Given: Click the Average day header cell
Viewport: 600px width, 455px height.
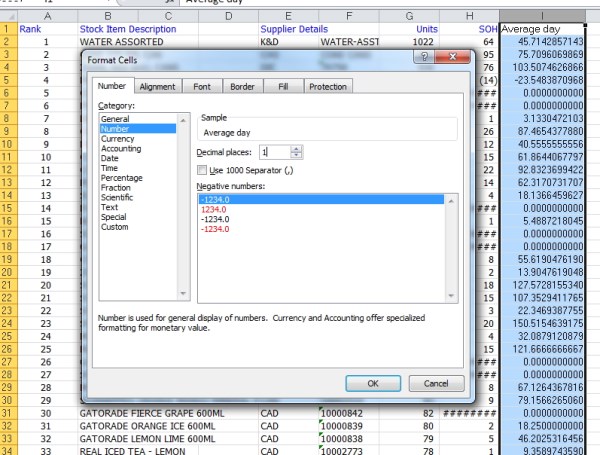Looking at the screenshot, I should pos(542,29).
